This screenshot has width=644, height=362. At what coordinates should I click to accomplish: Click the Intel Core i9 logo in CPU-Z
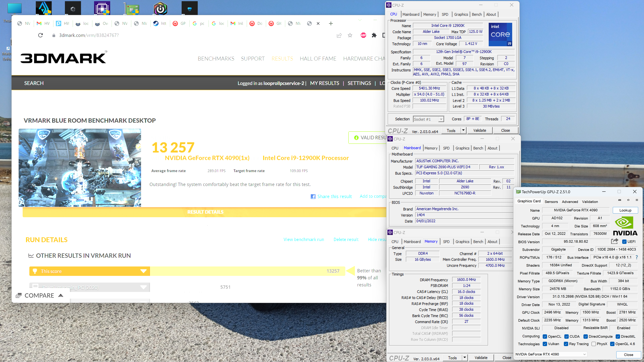coord(500,35)
